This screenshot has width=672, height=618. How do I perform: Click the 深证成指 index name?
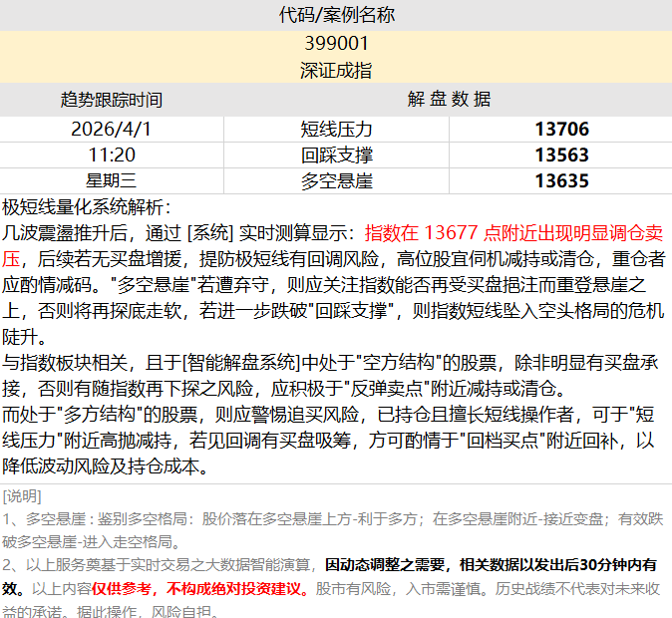(x=336, y=71)
